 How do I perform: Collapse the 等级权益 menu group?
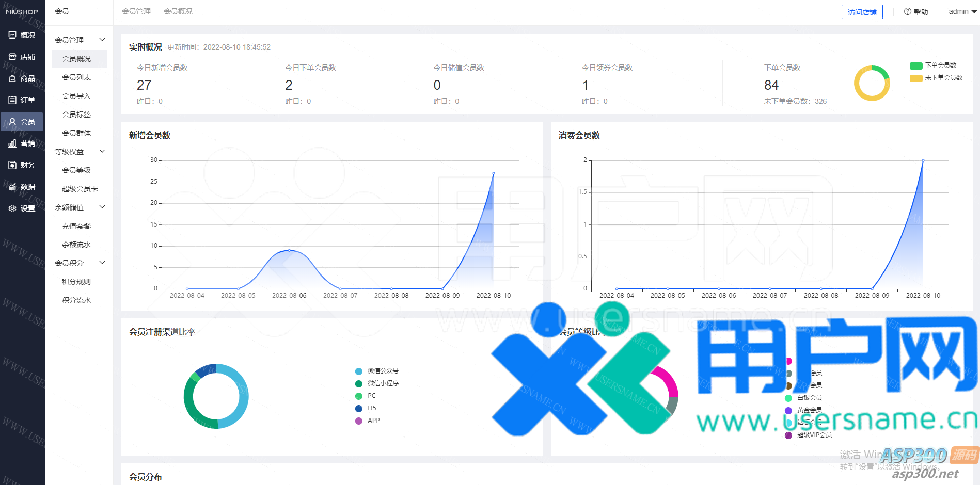[x=102, y=151]
